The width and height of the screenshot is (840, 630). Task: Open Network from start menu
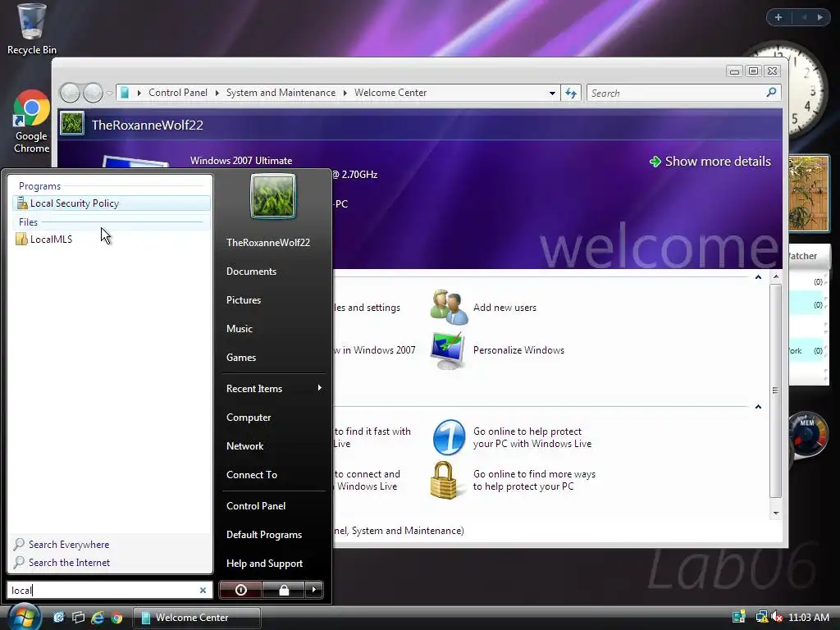[x=244, y=445]
